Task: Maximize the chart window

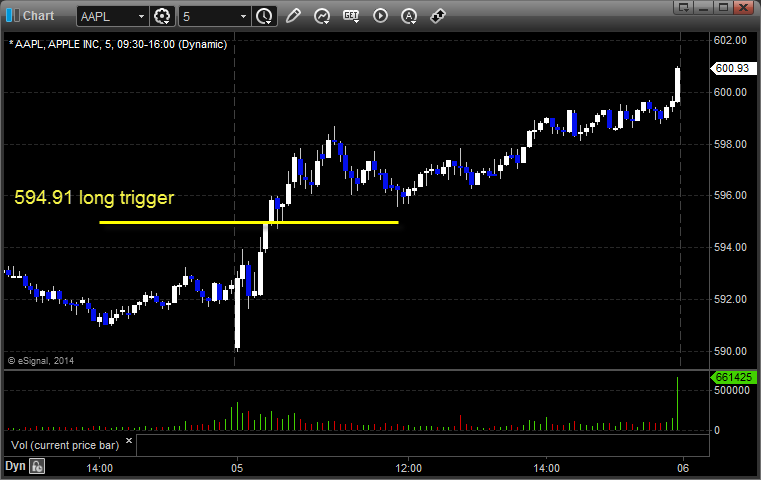Action: tap(723, 7)
